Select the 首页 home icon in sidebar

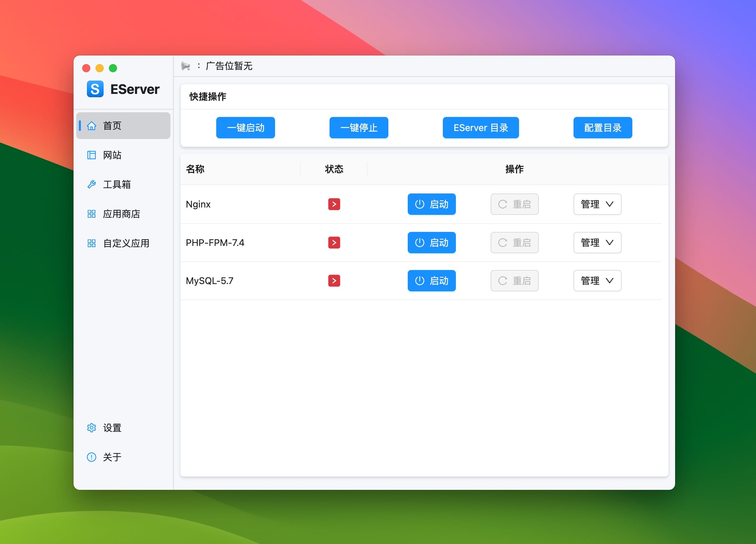[x=92, y=126]
